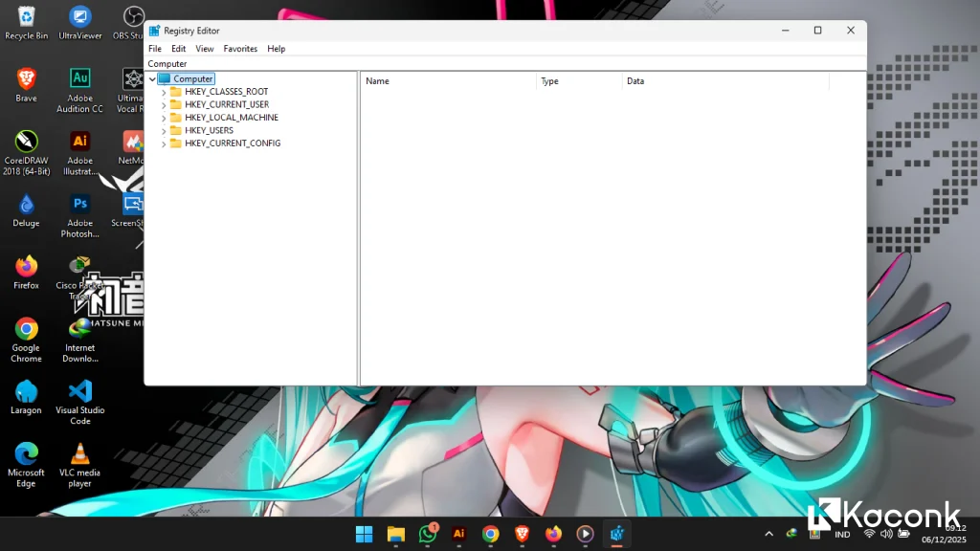Image resolution: width=980 pixels, height=551 pixels.
Task: Select the Internet Download Manager desktop icon
Action: [x=80, y=341]
